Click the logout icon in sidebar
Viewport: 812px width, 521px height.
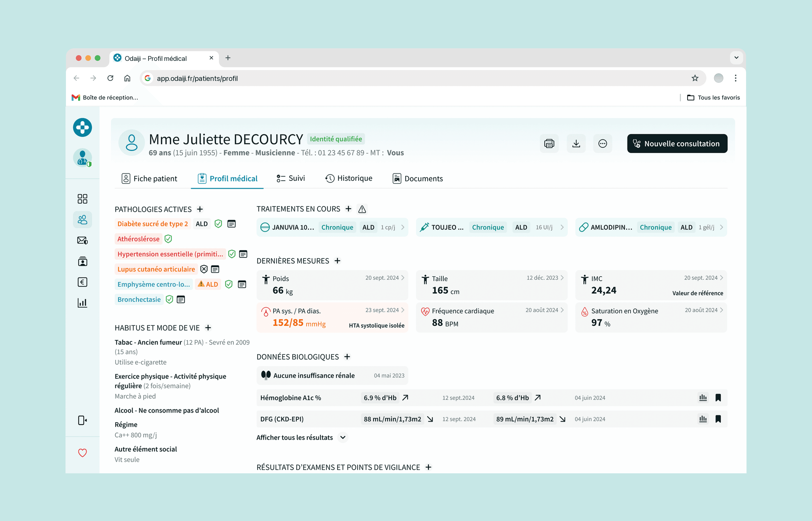click(x=82, y=420)
